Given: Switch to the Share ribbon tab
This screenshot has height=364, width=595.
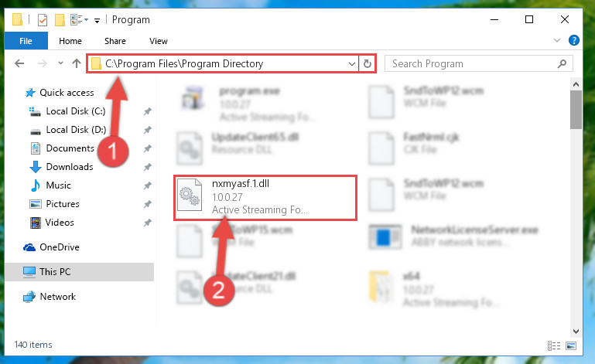Looking at the screenshot, I should tap(115, 41).
